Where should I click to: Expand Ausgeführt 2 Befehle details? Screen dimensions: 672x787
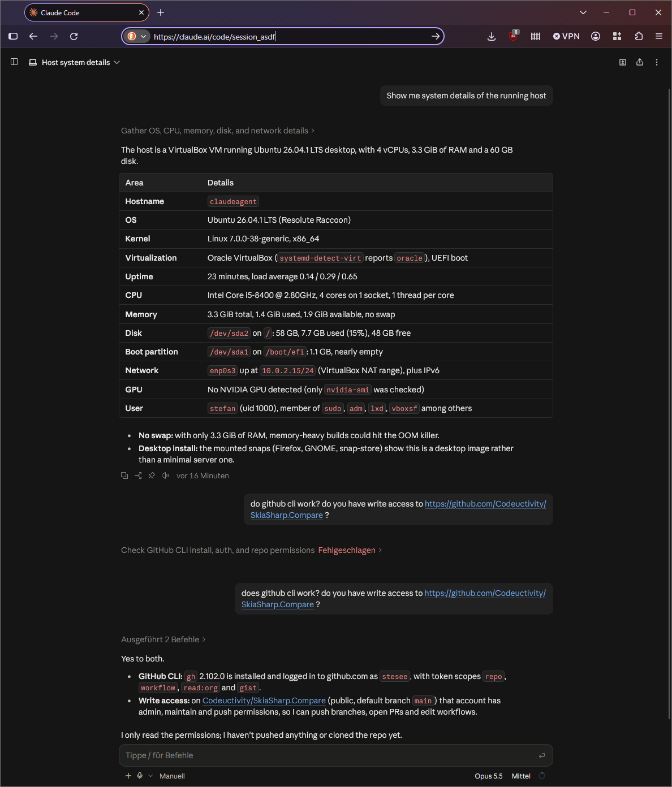pyautogui.click(x=163, y=639)
